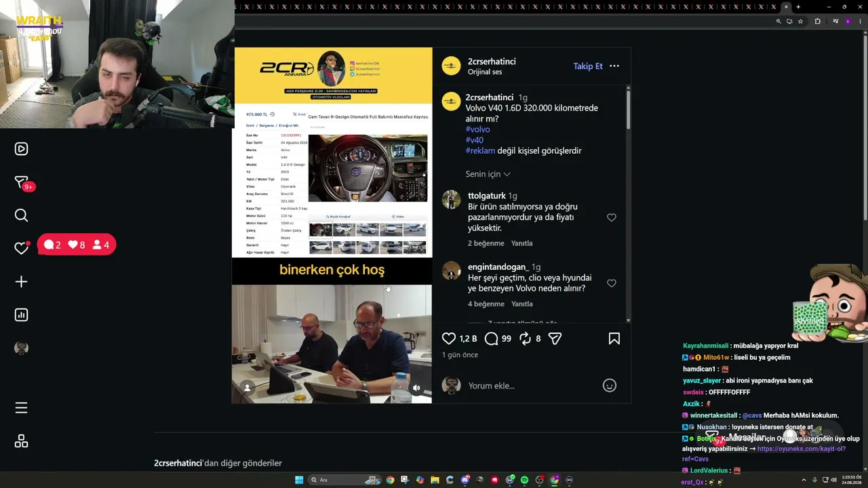The width and height of the screenshot is (868, 488).
Task: Open the hamburger More menu
Action: click(21, 408)
